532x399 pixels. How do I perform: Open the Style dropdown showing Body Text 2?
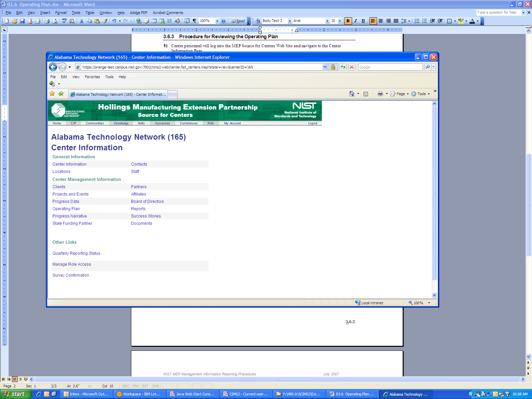coord(290,21)
